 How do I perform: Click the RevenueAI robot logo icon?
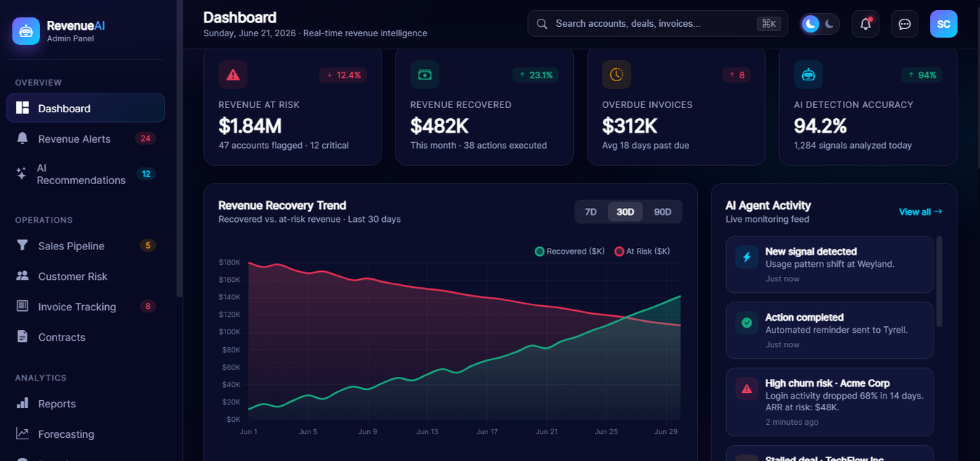pyautogui.click(x=26, y=31)
